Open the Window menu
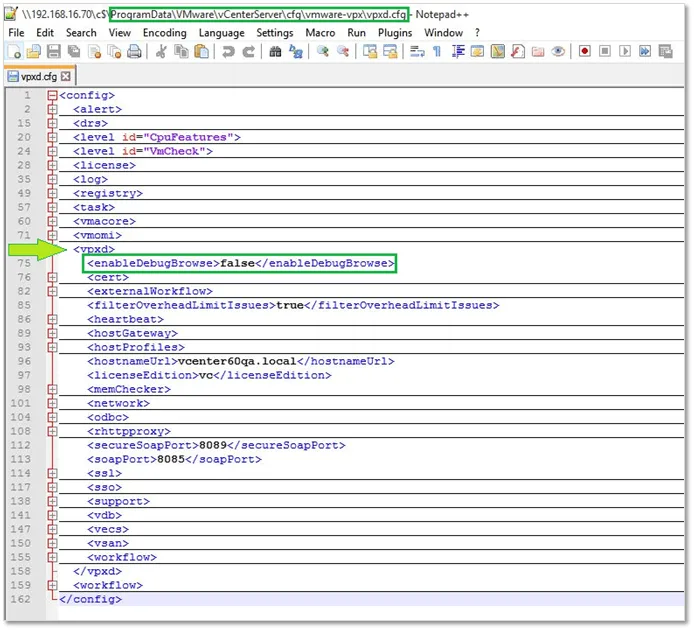The width and height of the screenshot is (694, 630). click(x=443, y=33)
